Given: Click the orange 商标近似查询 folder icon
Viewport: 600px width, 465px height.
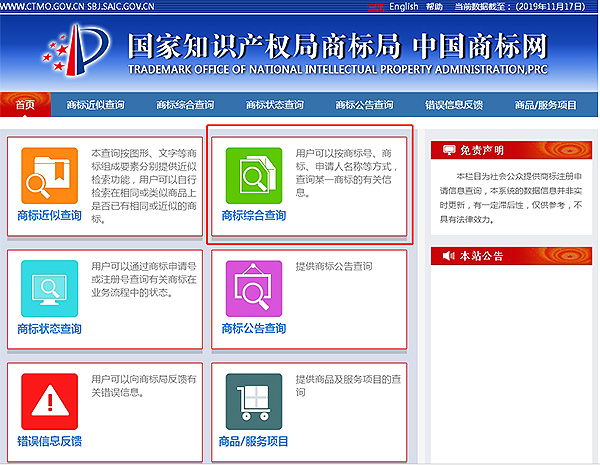Looking at the screenshot, I should [x=49, y=176].
